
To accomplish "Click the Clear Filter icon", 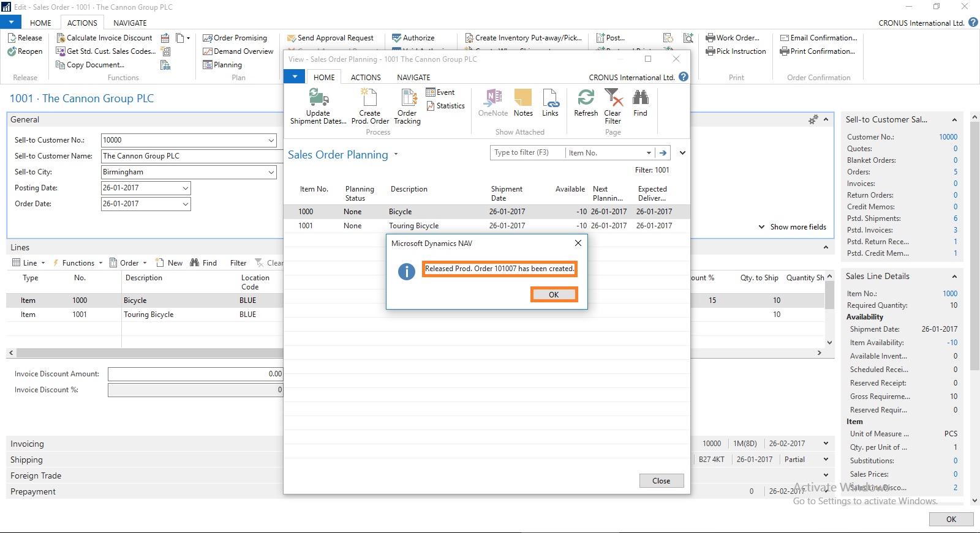I will (612, 99).
